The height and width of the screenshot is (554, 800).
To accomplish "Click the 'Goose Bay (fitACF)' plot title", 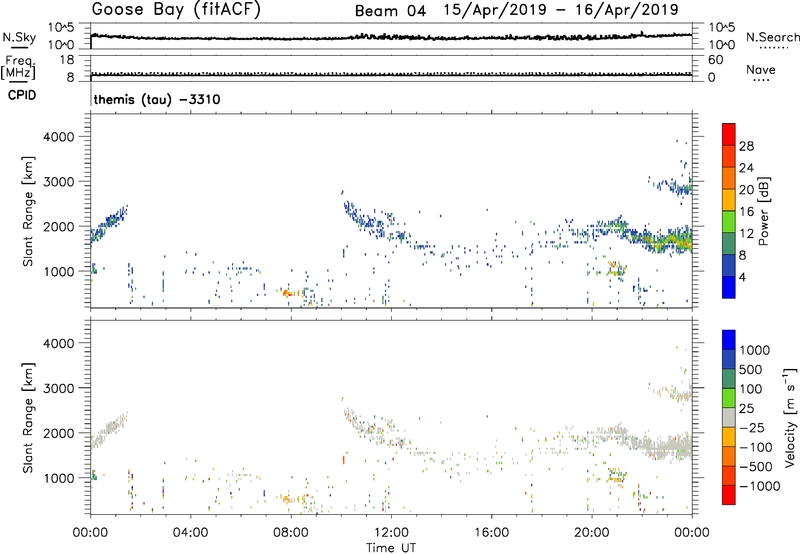I will [x=176, y=10].
